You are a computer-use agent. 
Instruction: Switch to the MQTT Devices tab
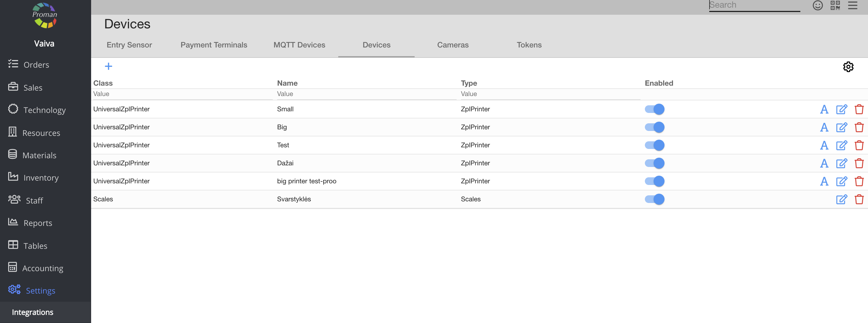click(x=299, y=45)
